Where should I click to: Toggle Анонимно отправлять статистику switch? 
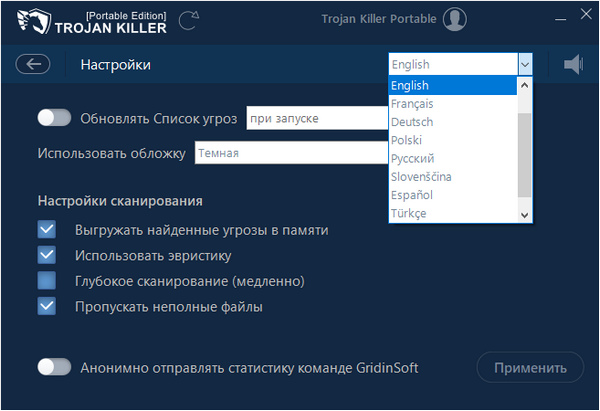pos(54,367)
